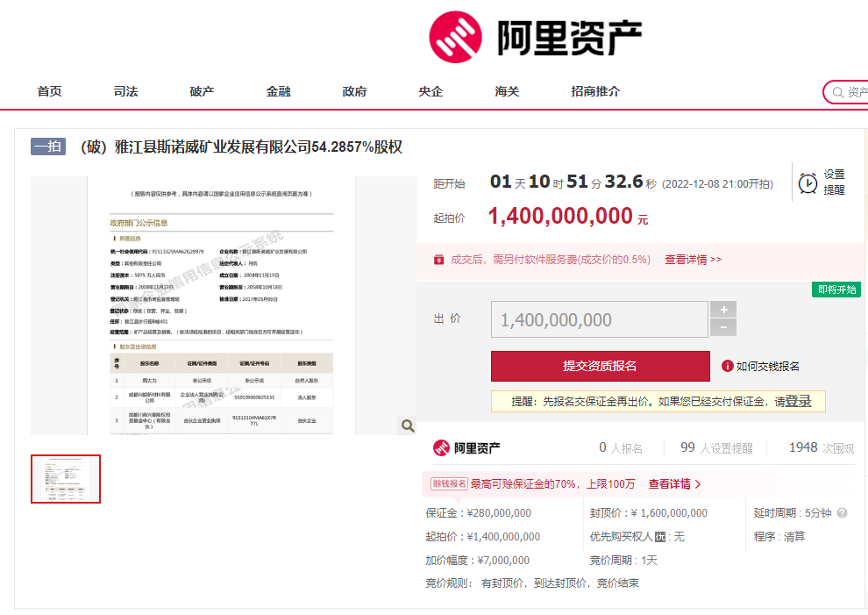Decrease the bid with minus button
868x615 pixels.
(723, 327)
